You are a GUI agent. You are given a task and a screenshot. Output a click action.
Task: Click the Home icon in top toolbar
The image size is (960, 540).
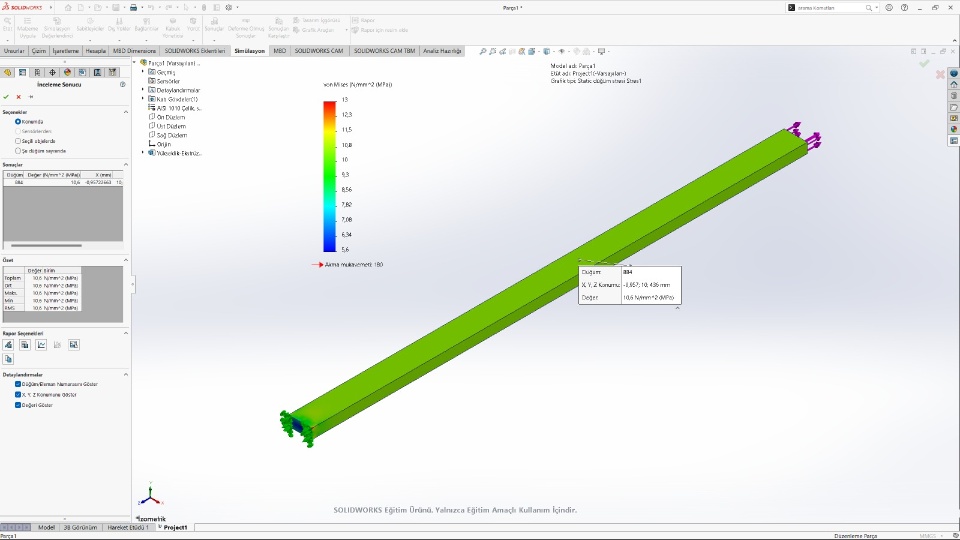pyautogui.click(x=68, y=8)
